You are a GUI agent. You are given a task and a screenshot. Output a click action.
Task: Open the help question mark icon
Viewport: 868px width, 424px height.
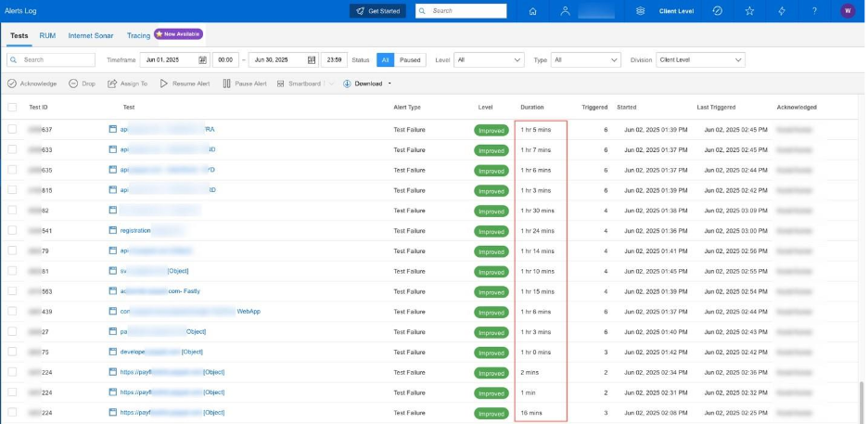(814, 11)
